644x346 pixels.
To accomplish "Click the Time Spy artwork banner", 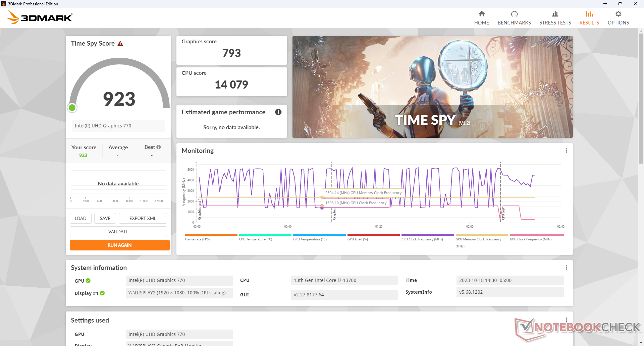I will pos(432,87).
